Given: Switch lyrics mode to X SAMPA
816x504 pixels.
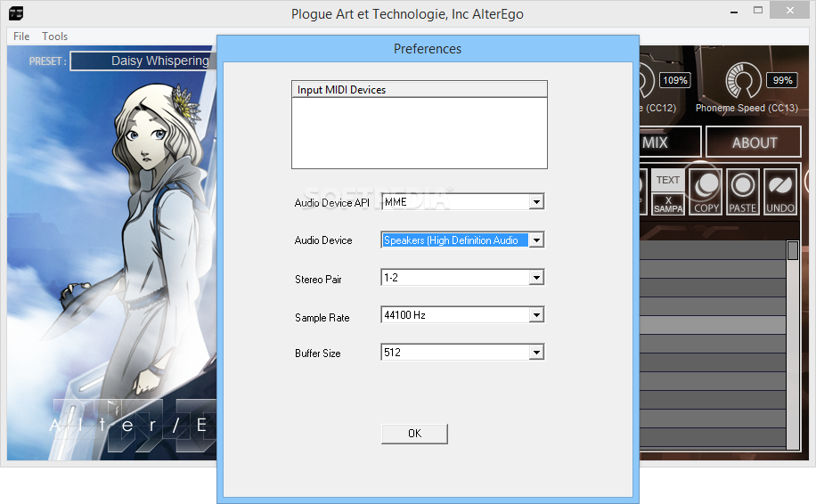Looking at the screenshot, I should pos(668,204).
